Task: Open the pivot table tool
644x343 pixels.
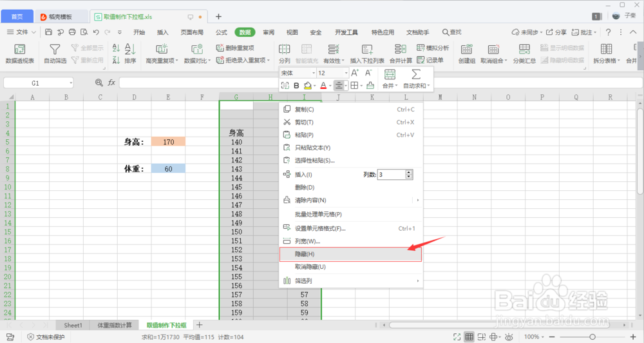Action: (19, 54)
